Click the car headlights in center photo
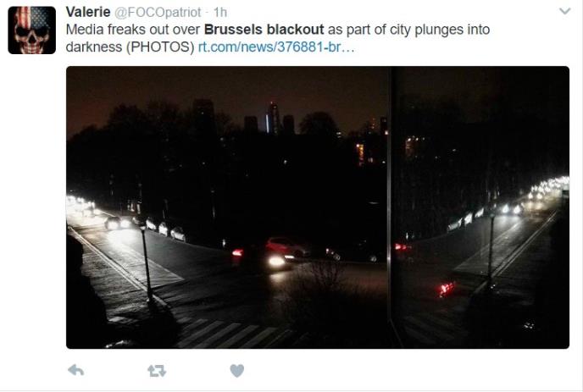The width and height of the screenshot is (583, 392). point(276,262)
